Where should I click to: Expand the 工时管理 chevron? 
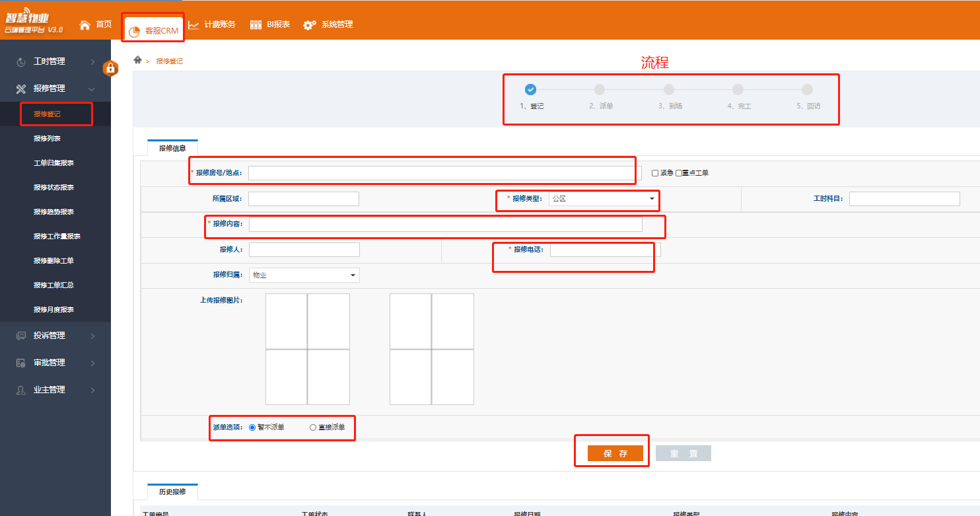(92, 61)
